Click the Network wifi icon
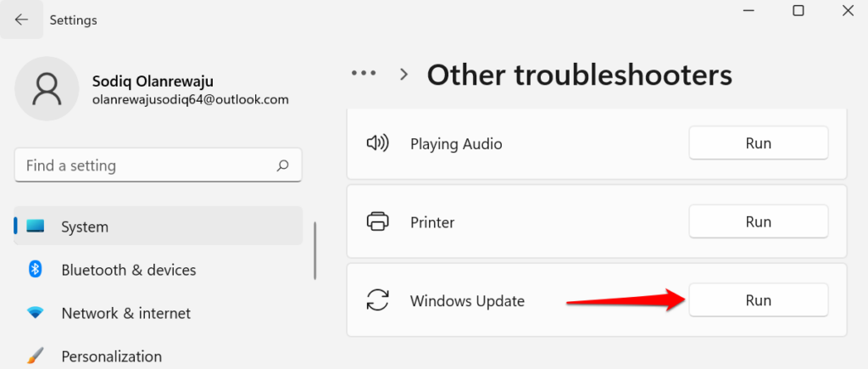Screen dimensions: 868x369 pyautogui.click(x=36, y=313)
